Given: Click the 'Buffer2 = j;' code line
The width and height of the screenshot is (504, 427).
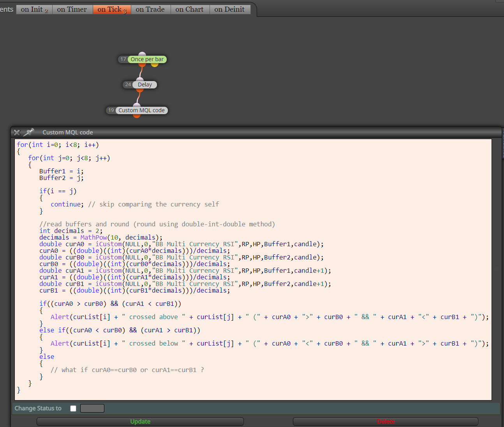Looking at the screenshot, I should click(62, 178).
